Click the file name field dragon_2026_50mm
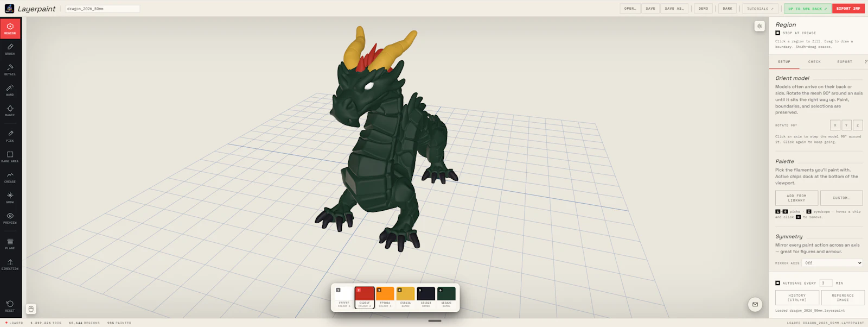The height and width of the screenshot is (327, 868). pos(103,9)
